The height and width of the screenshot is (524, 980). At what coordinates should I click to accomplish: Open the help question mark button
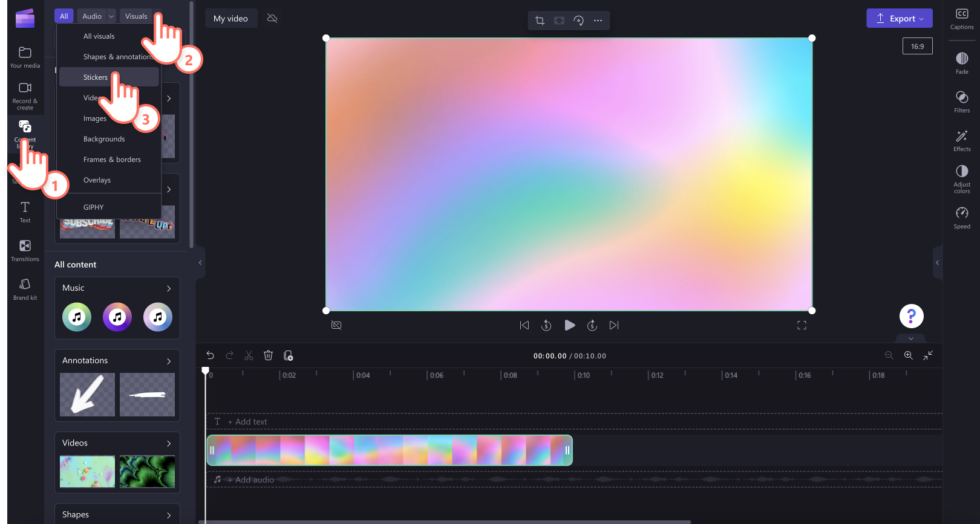[911, 315]
